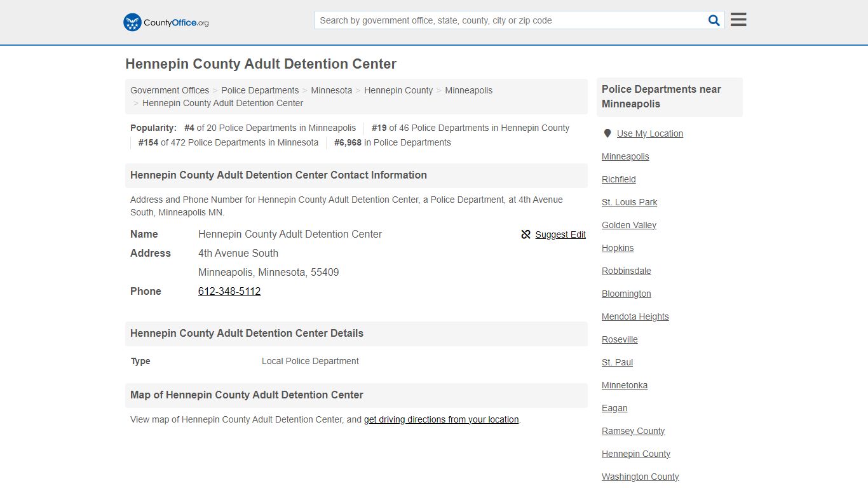Click the location pin icon
The width and height of the screenshot is (868, 488).
tap(607, 133)
